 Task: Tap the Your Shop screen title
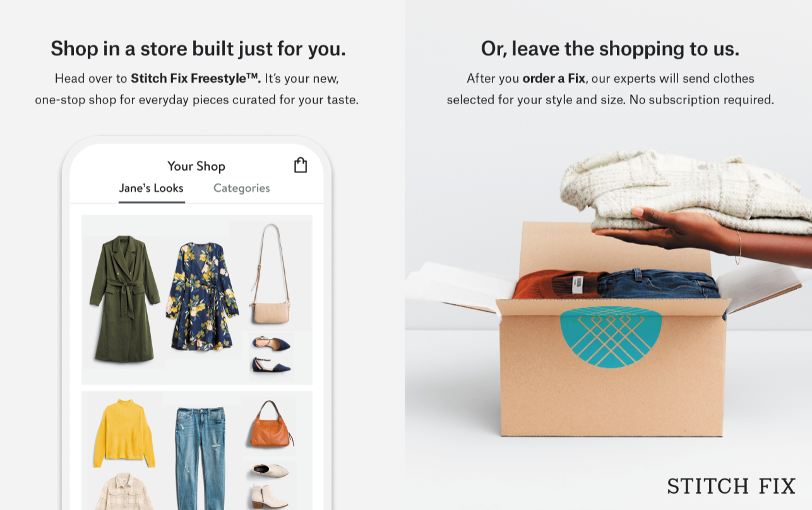[196, 166]
